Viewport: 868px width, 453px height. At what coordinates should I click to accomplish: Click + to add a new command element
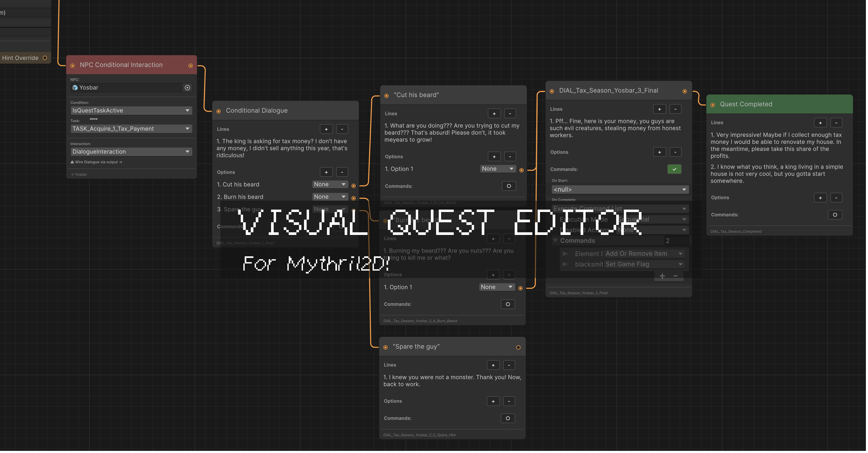(662, 276)
